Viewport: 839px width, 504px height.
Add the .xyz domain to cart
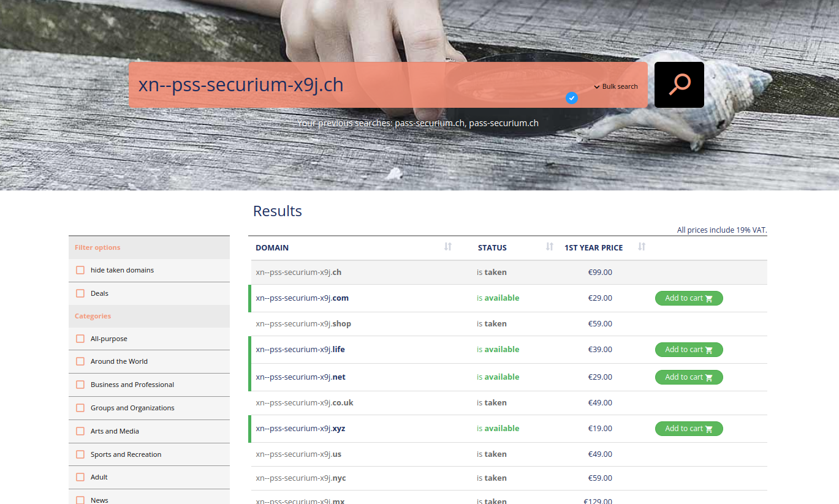pyautogui.click(x=689, y=429)
